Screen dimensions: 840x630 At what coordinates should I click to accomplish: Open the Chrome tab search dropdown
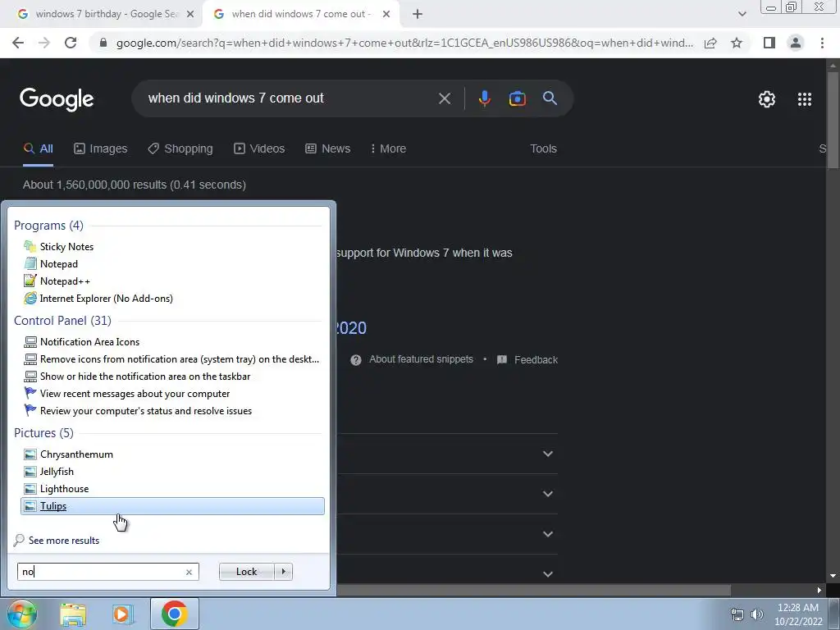point(742,14)
